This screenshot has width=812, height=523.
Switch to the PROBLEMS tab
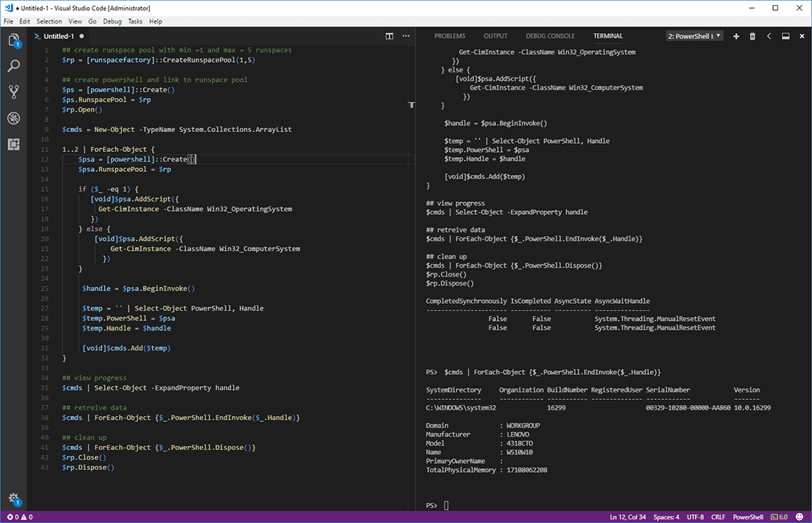coord(450,36)
